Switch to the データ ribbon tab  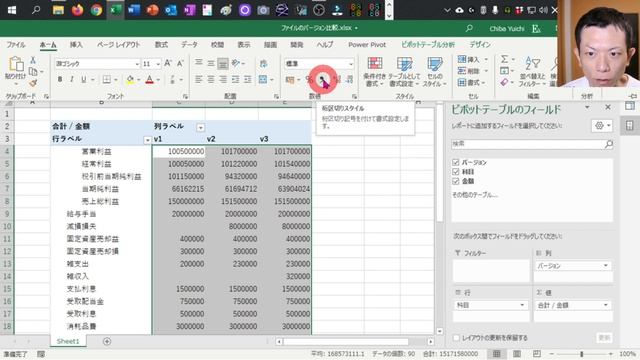189,44
